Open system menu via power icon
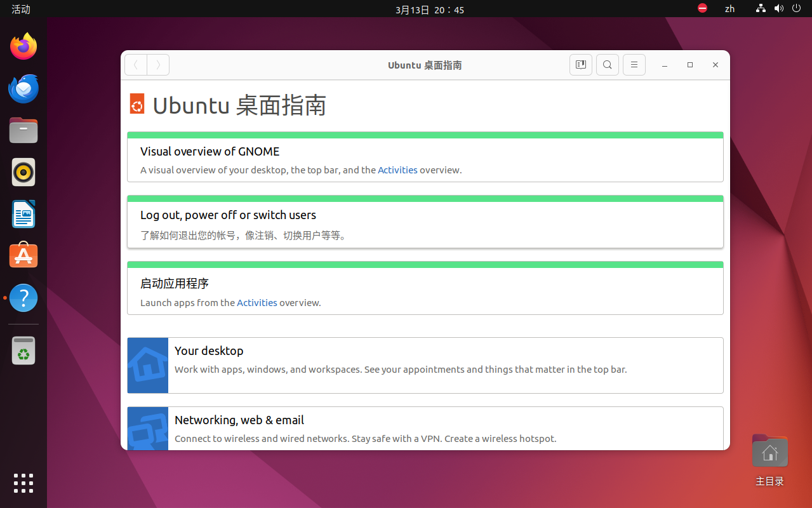This screenshot has height=508, width=812. 797,9
